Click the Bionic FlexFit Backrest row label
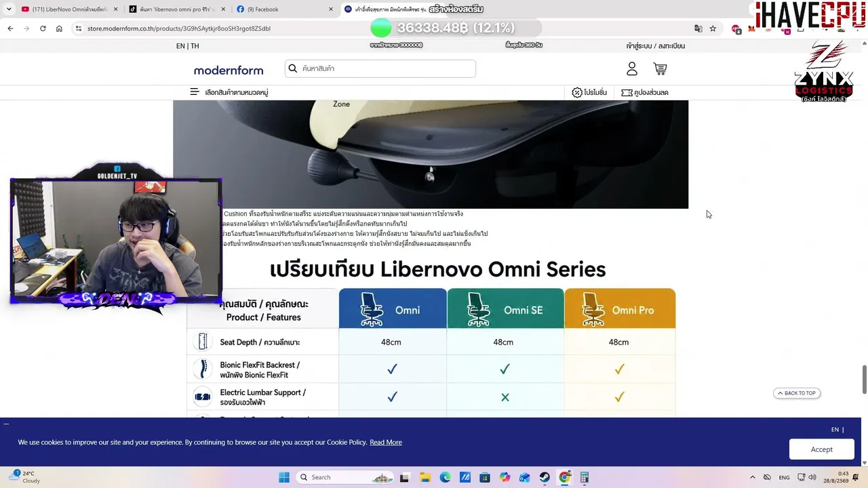The width and height of the screenshot is (868, 488). click(260, 370)
